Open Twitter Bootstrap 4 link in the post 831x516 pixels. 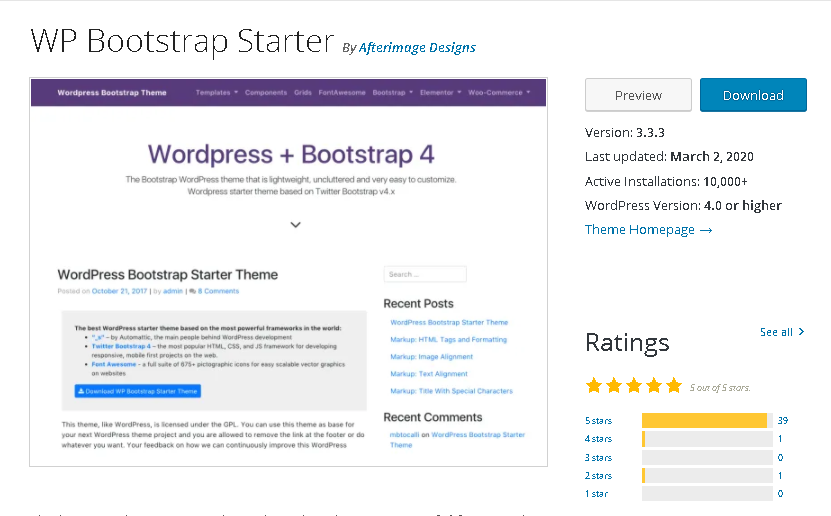tap(121, 346)
